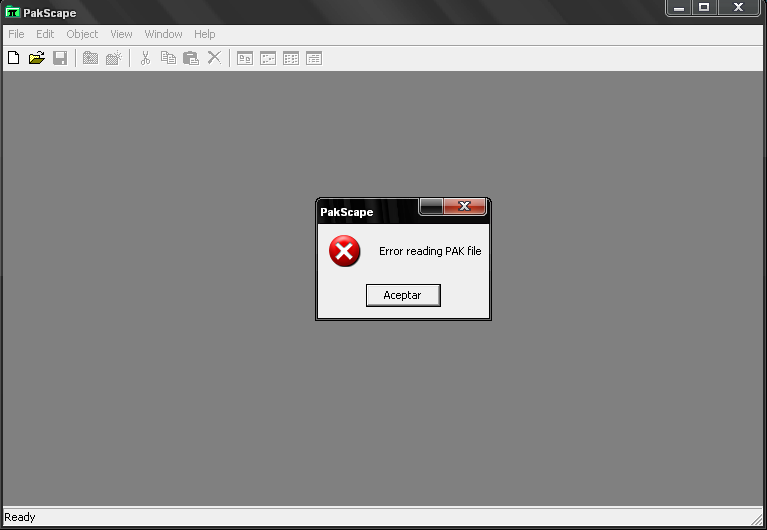The image size is (767, 530).
Task: Minimize the main PakScape window
Action: point(679,8)
